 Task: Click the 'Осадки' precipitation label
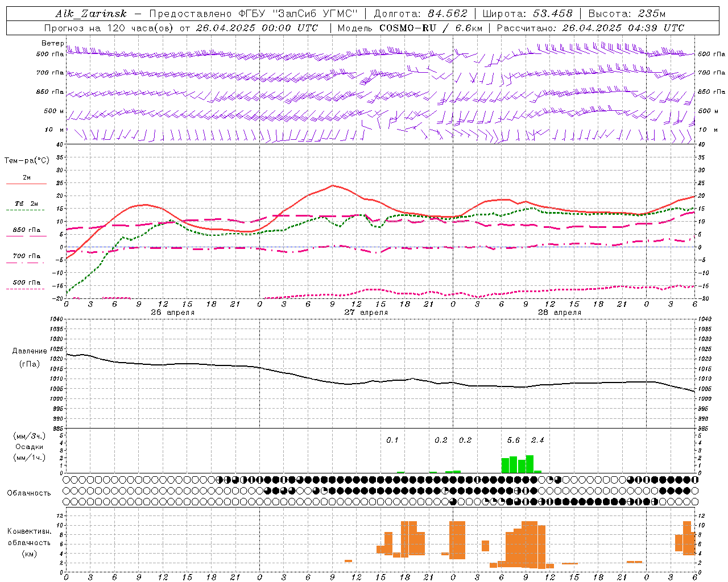29,447
